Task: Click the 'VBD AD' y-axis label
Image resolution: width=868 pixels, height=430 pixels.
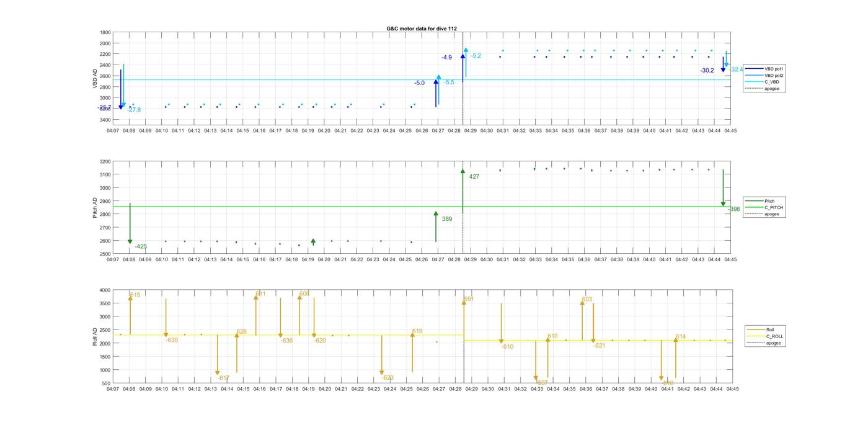Action: point(95,78)
